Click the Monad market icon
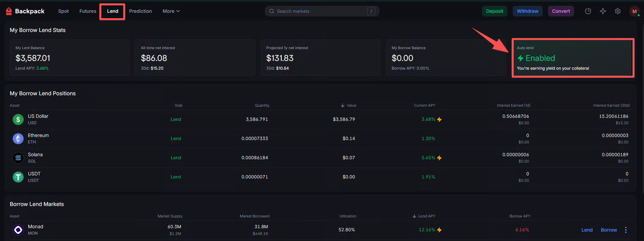Image resolution: width=644 pixels, height=241 pixels. pos(18,230)
